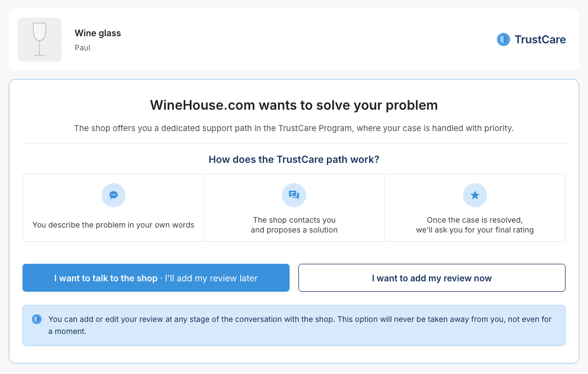Choose I want to talk to the shop
Screen dimensions: 588x374
156,277
